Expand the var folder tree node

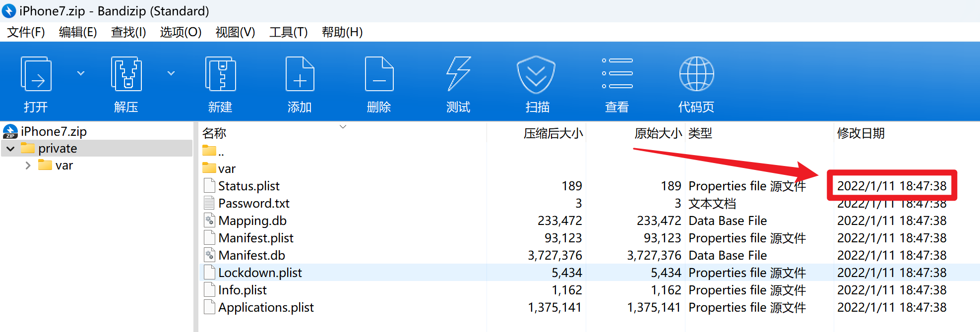(28, 166)
